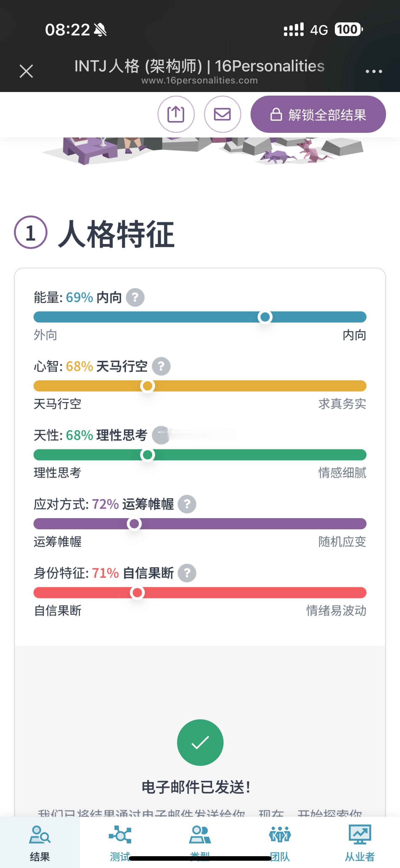Open help icon beside 应对方式 运筹帷幄

tap(187, 504)
